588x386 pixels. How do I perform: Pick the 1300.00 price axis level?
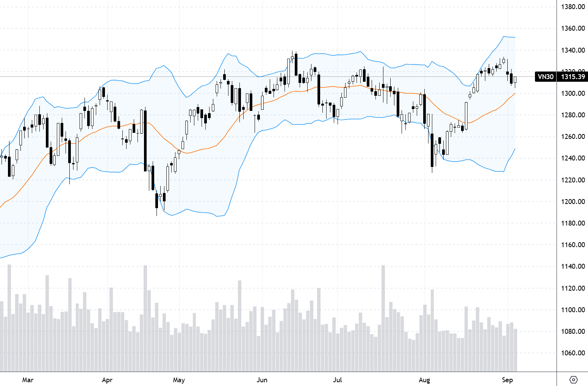[573, 93]
